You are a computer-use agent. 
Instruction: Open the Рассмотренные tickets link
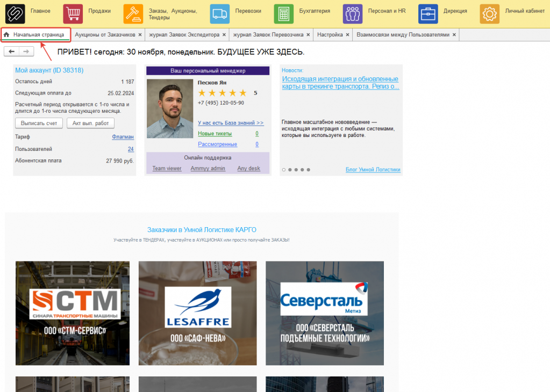click(218, 144)
